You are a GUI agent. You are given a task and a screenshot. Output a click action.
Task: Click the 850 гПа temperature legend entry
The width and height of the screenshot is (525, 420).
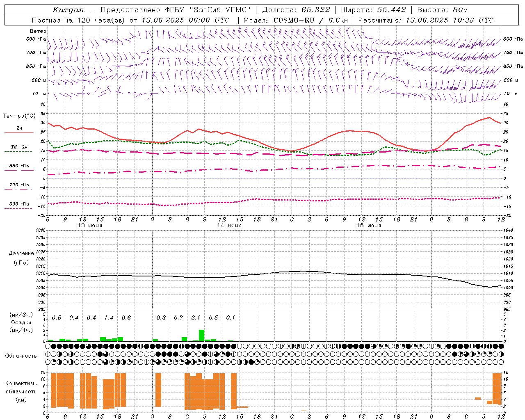tap(19, 166)
